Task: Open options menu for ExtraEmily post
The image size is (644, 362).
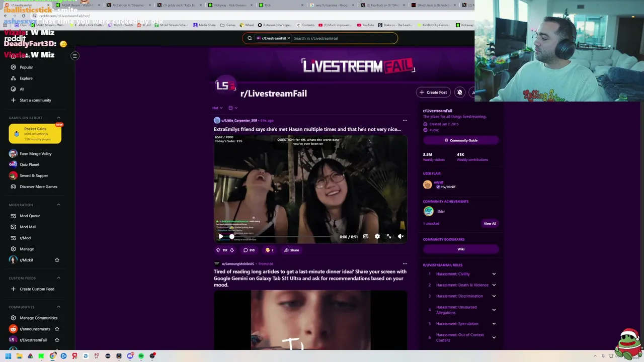Action: pos(405,120)
